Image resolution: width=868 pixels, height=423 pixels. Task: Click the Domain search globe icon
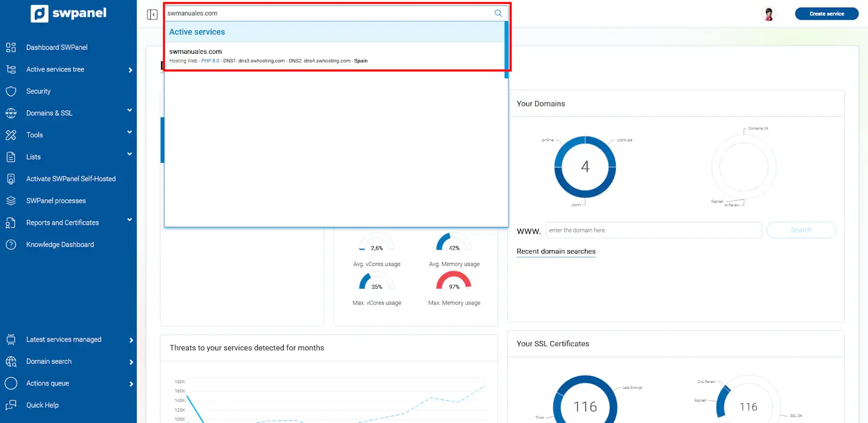[x=11, y=362]
